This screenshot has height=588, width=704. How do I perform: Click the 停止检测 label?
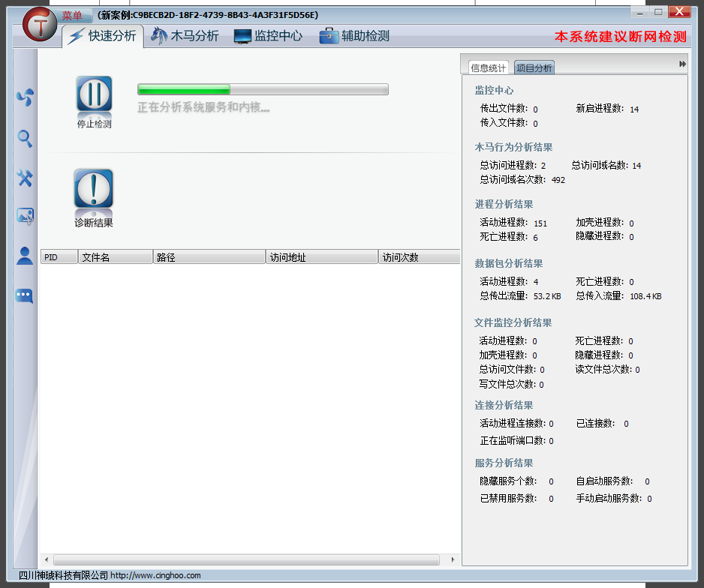95,124
